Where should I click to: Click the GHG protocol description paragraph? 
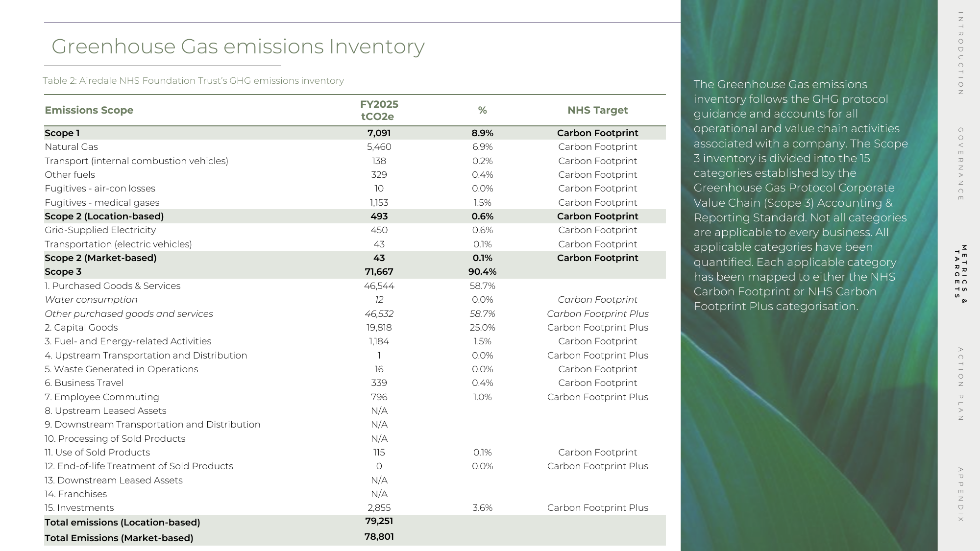801,195
